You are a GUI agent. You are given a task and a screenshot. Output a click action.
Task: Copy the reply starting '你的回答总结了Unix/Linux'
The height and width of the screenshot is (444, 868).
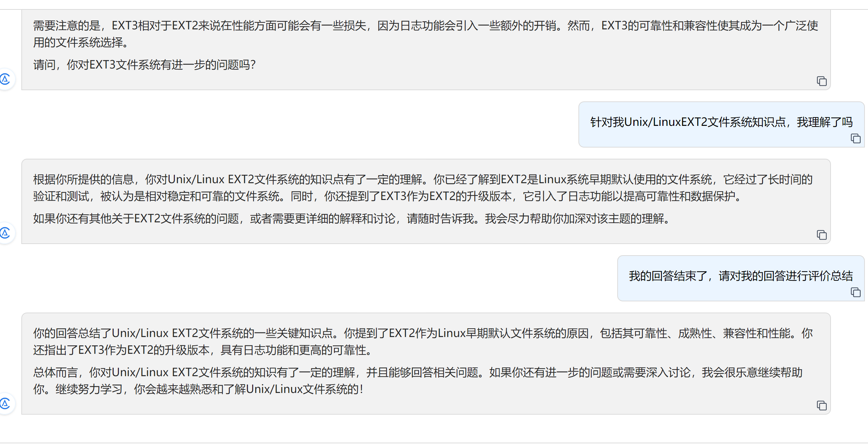point(821,406)
